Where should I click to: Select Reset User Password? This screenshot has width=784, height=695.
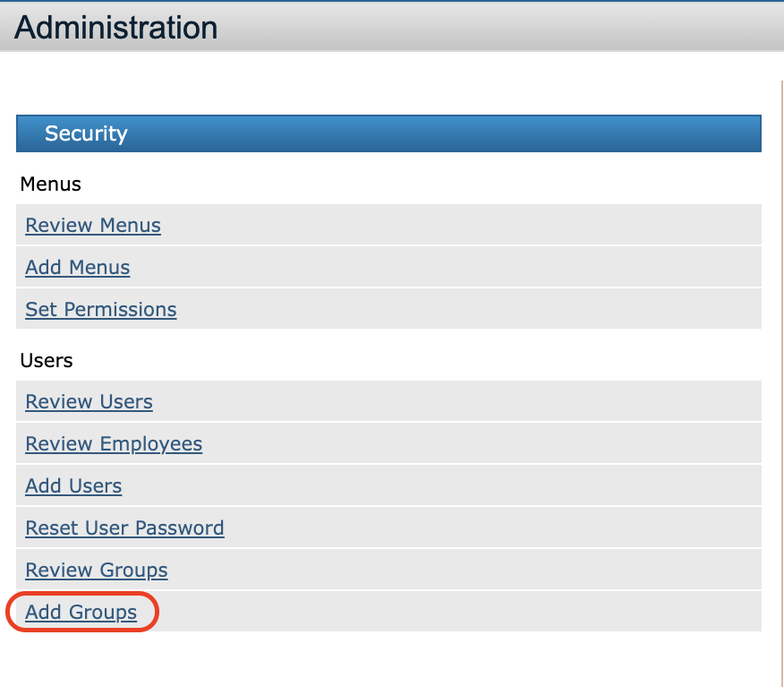(124, 528)
